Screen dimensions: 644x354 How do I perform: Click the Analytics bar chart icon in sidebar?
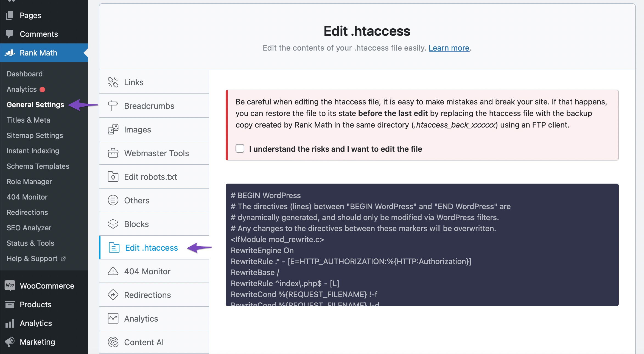click(x=10, y=323)
